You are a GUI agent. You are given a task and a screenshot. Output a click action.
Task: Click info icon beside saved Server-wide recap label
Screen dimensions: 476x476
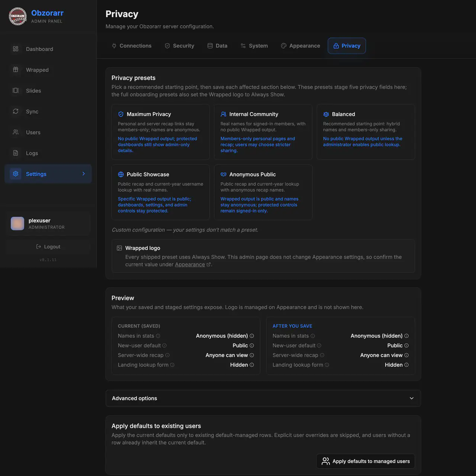[167, 355]
